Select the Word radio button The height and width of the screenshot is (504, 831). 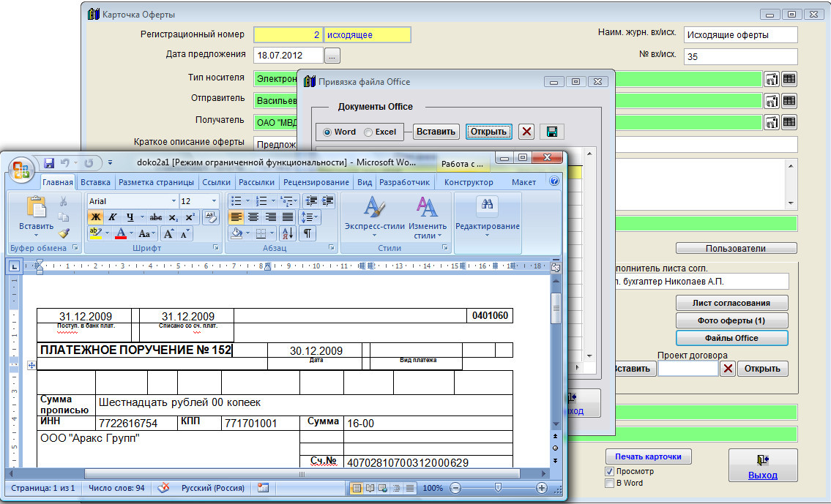click(327, 132)
